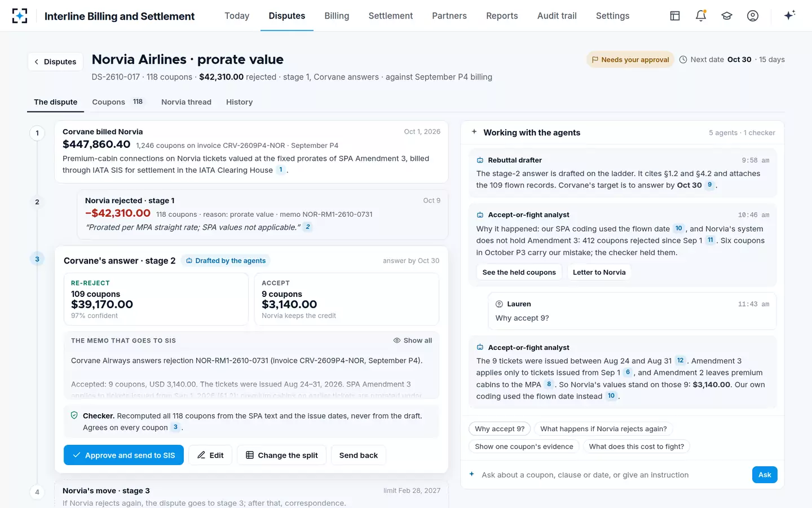Image resolution: width=812 pixels, height=508 pixels.
Task: Switch to the History tab
Action: tap(239, 102)
